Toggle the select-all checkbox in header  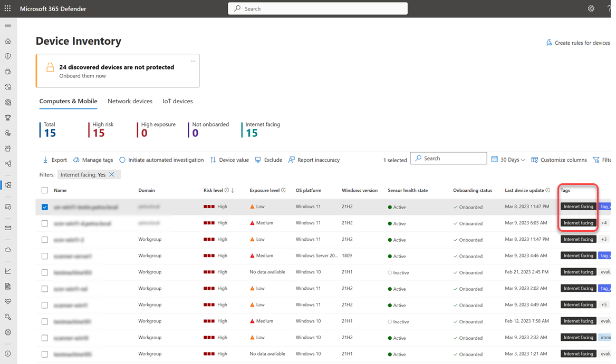tap(45, 190)
